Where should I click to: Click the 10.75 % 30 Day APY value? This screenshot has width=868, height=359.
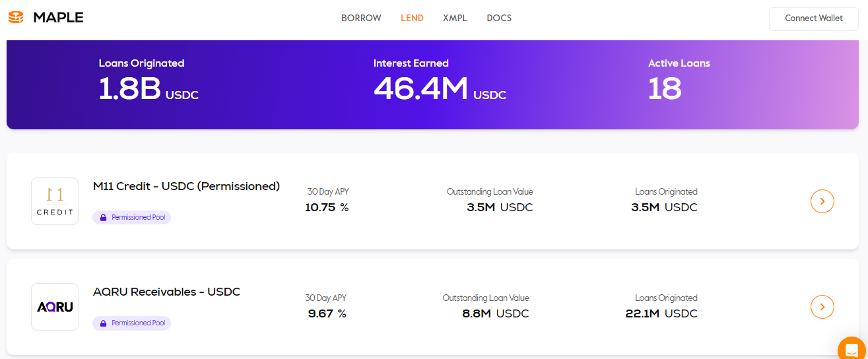coord(327,207)
